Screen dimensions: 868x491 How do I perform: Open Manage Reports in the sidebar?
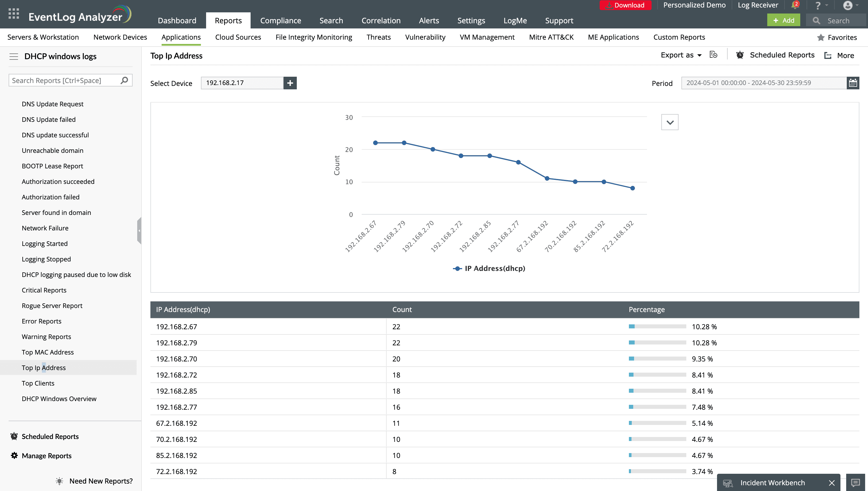coord(46,455)
